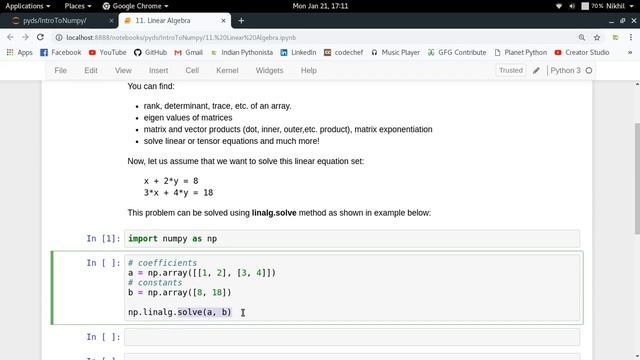The height and width of the screenshot is (360, 640).
Task: Click the bold linalg.solve text
Action: click(x=274, y=213)
